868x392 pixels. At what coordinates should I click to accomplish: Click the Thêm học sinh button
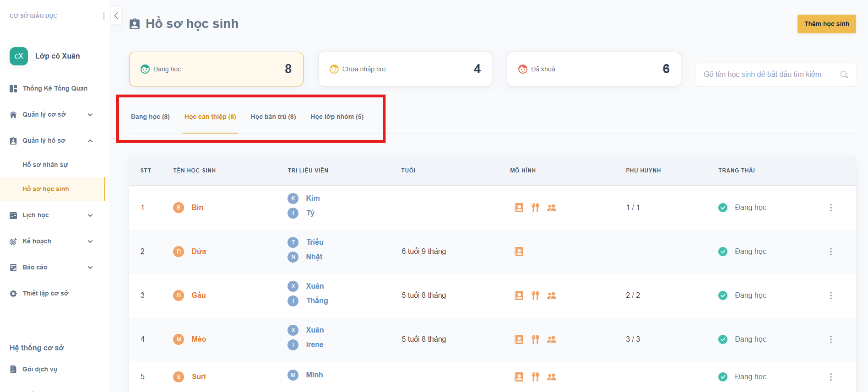[x=826, y=24]
